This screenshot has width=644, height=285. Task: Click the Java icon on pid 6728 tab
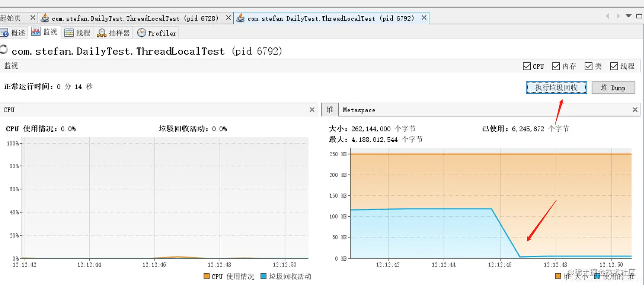(x=44, y=17)
